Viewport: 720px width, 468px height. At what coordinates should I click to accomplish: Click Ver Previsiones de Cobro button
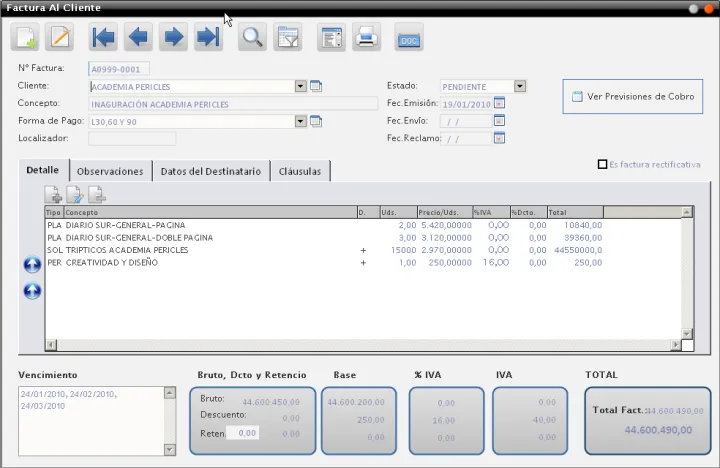coord(632,97)
